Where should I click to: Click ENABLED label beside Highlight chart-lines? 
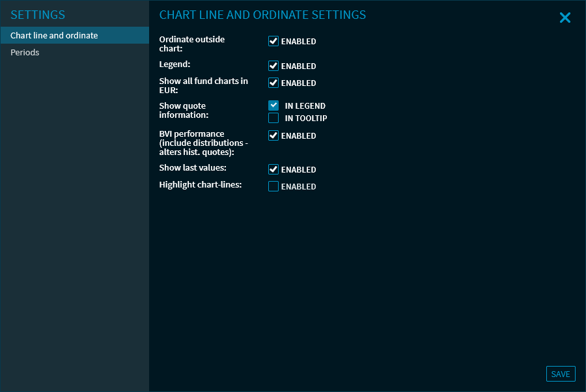298,187
